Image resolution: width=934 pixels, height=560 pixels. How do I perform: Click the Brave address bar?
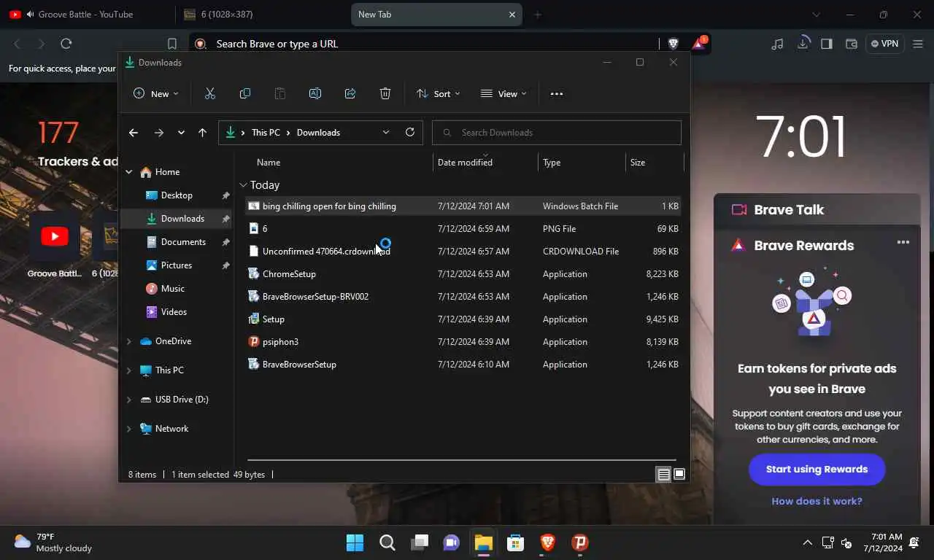click(423, 44)
